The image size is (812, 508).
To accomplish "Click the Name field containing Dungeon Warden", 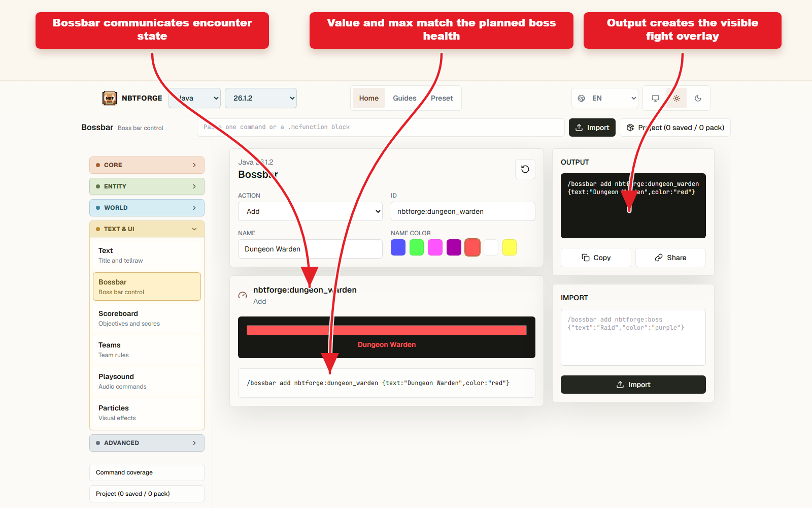I will point(311,249).
